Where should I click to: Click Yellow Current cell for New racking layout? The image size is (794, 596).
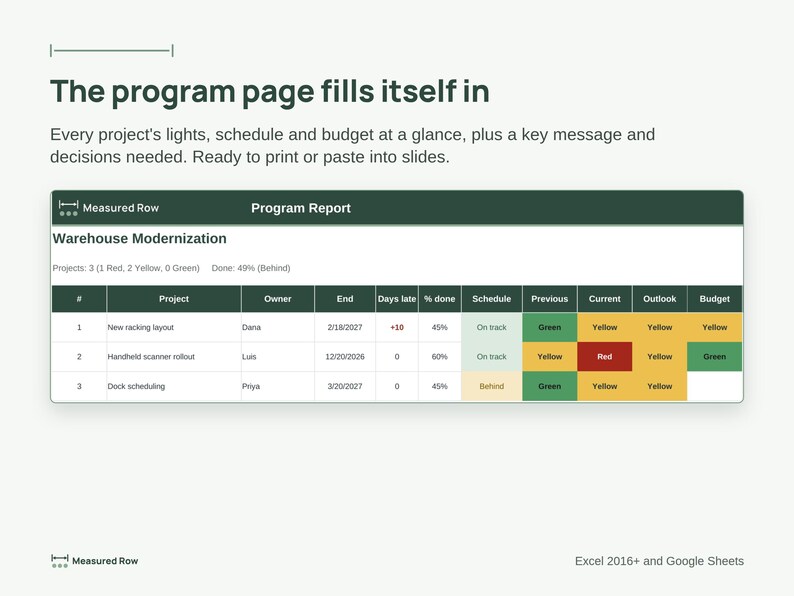pyautogui.click(x=605, y=327)
